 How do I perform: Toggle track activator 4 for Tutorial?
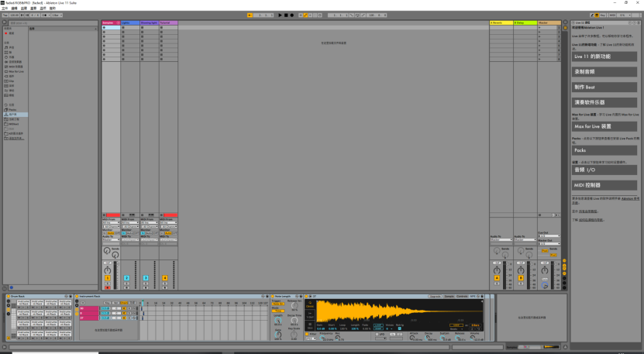[x=165, y=278]
